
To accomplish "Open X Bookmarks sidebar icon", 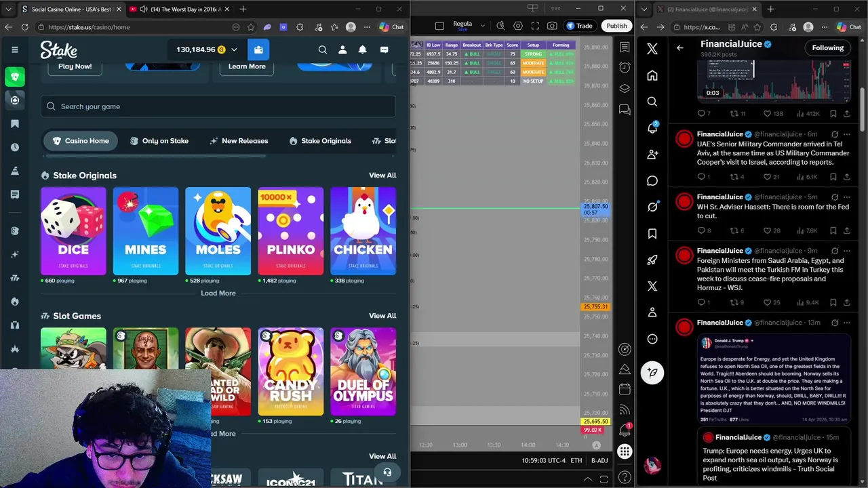I will coord(652,233).
